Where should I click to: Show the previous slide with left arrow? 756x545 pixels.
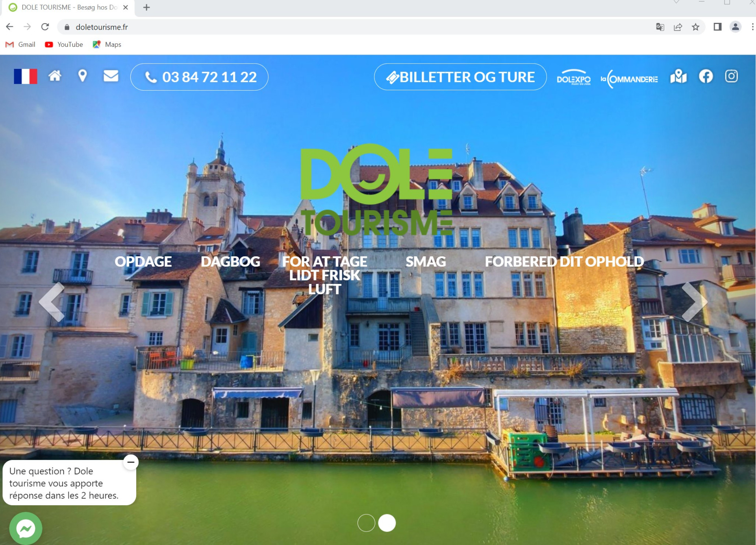52,302
